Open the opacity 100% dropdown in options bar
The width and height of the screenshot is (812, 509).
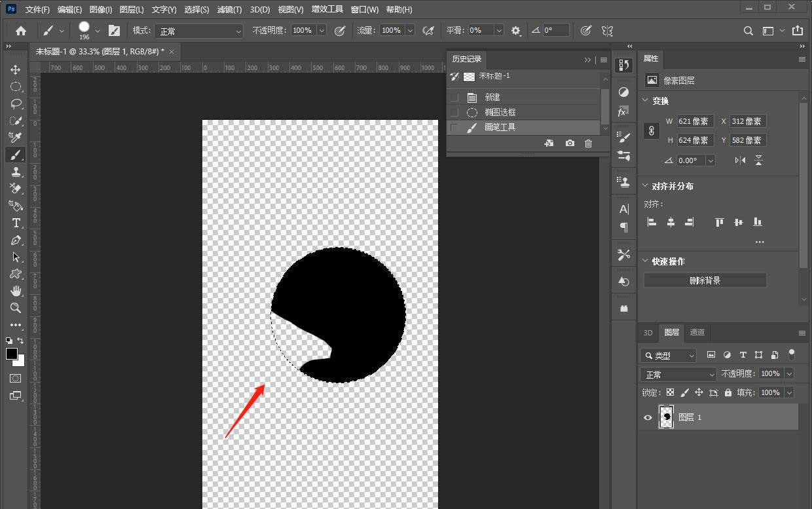[x=322, y=30]
